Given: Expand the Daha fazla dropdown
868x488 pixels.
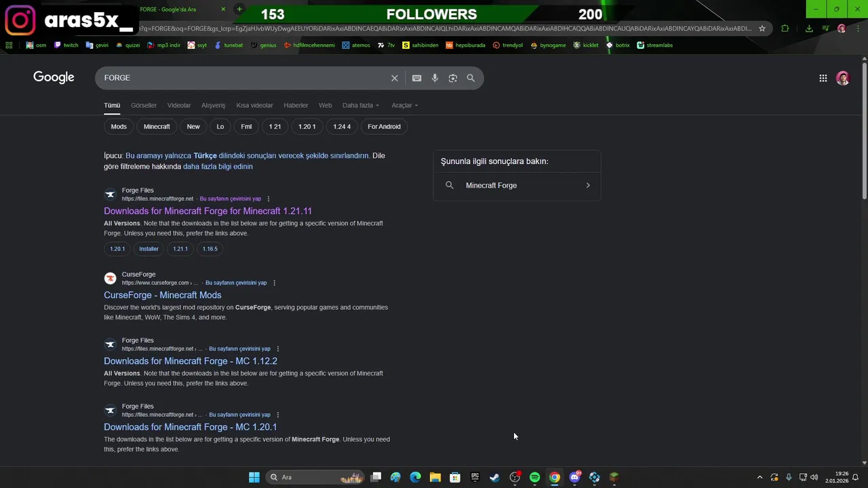Looking at the screenshot, I should (x=361, y=105).
